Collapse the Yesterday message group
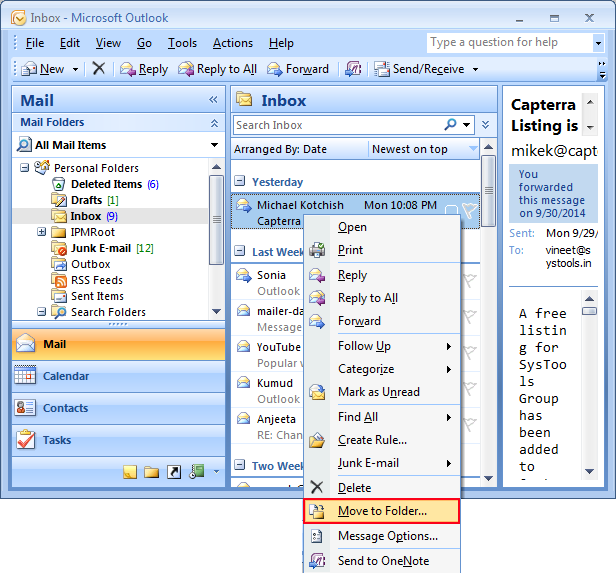616x573 pixels. 239,181
